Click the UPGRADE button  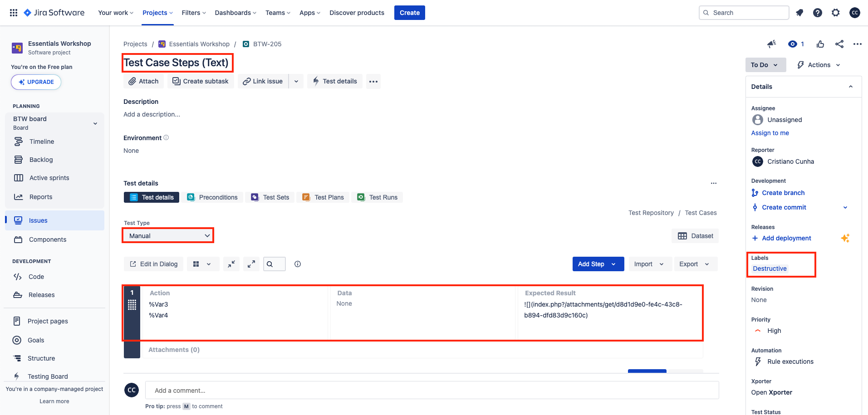click(x=36, y=82)
